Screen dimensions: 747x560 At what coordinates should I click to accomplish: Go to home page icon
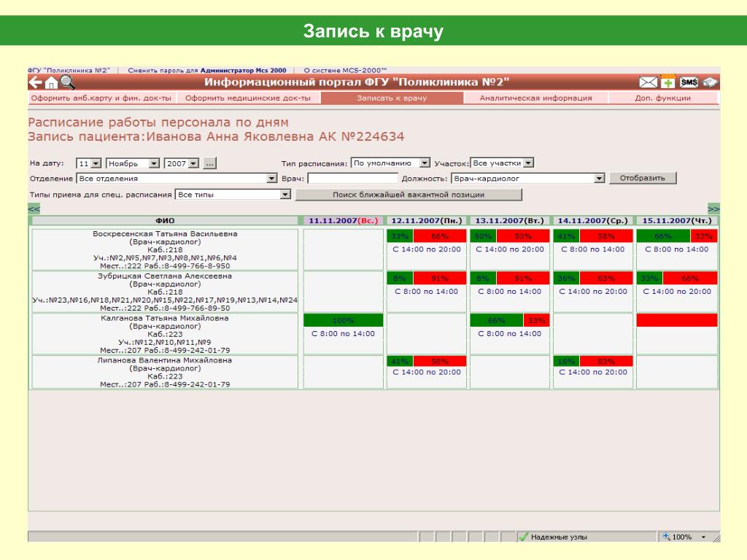pos(51,84)
